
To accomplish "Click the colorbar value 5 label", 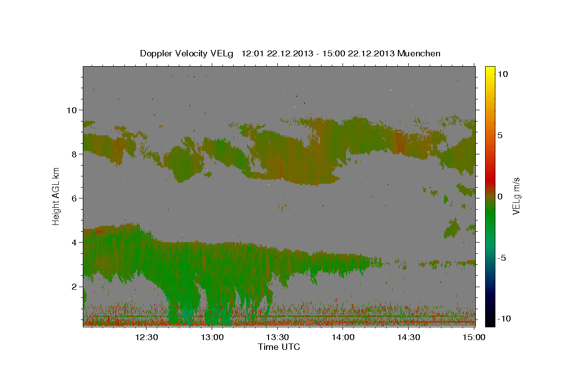I will coord(500,135).
